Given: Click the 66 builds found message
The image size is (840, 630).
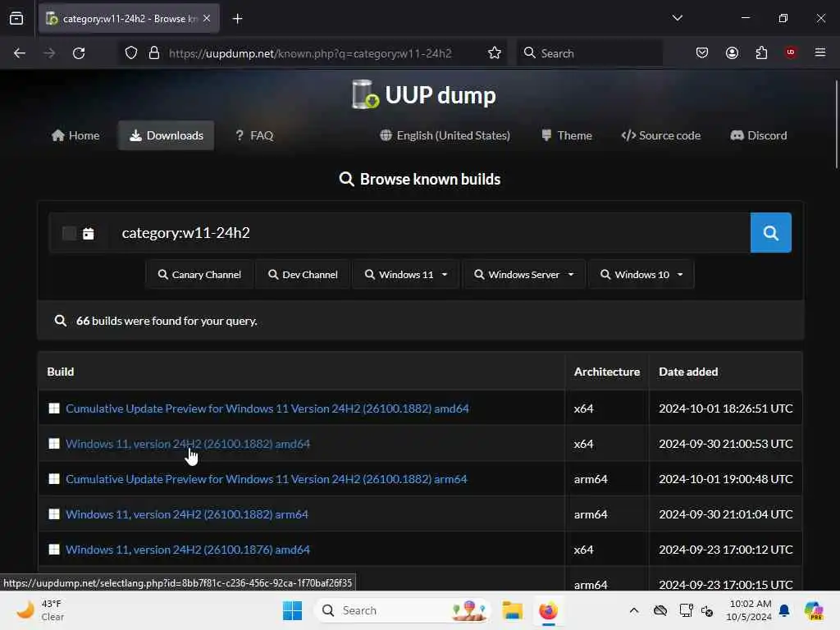Looking at the screenshot, I should [x=167, y=321].
